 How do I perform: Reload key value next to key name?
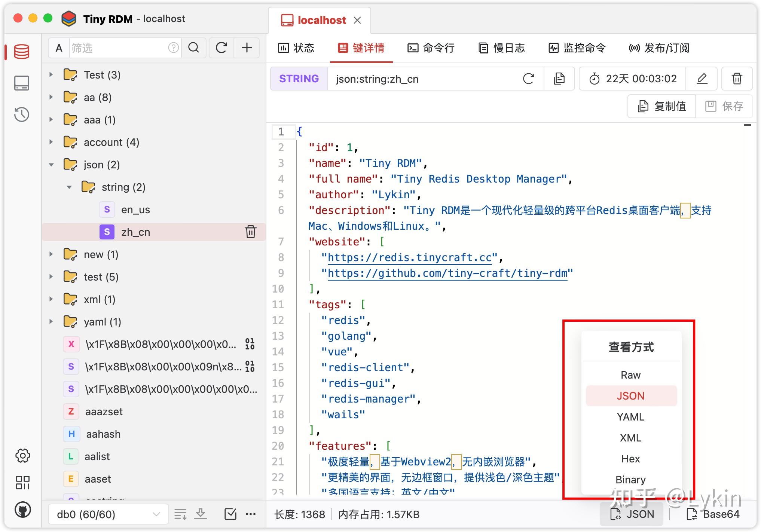(528, 79)
